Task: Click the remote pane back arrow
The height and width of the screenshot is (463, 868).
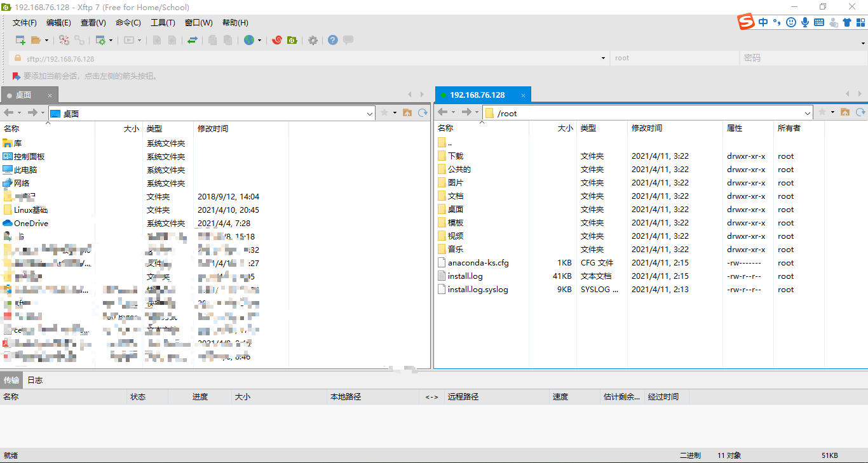Action: click(443, 112)
